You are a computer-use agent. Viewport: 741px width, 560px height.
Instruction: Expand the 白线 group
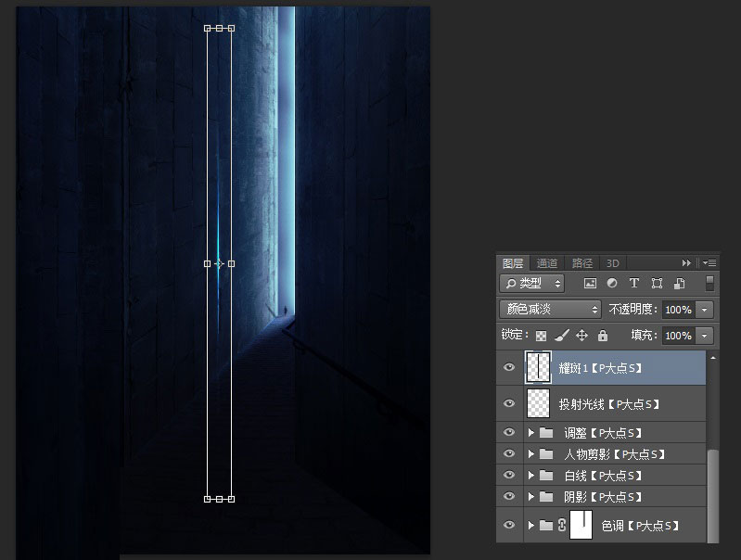(x=530, y=475)
